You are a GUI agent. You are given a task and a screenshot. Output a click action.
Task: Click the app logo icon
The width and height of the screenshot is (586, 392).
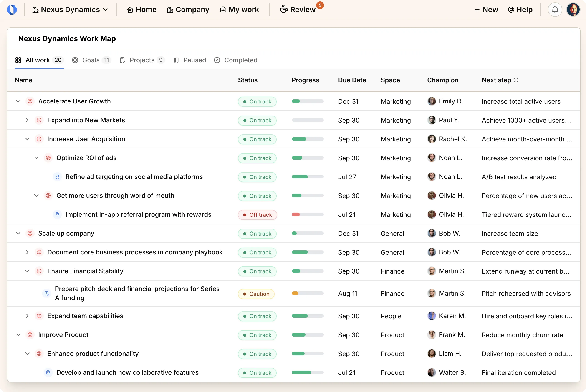(12, 10)
